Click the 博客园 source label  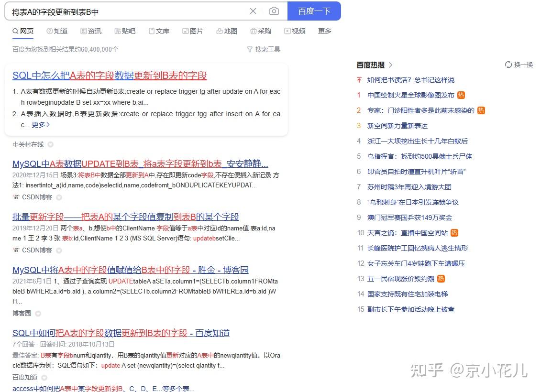(x=22, y=313)
